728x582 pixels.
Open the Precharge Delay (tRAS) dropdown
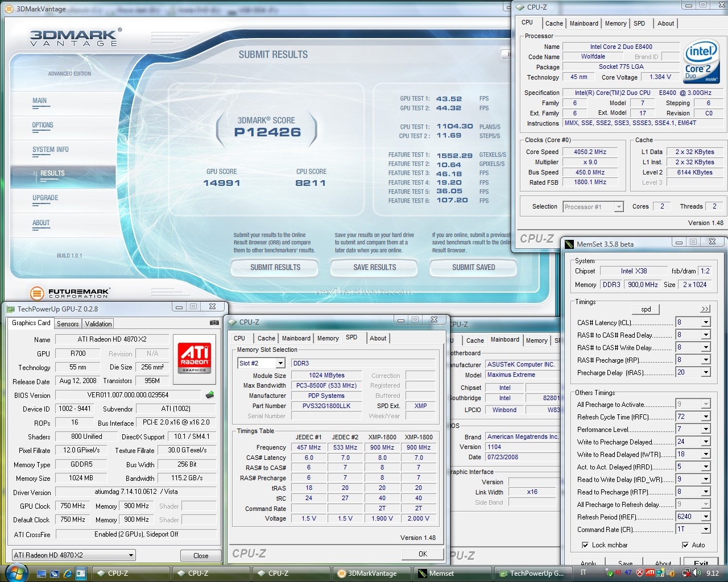[706, 372]
